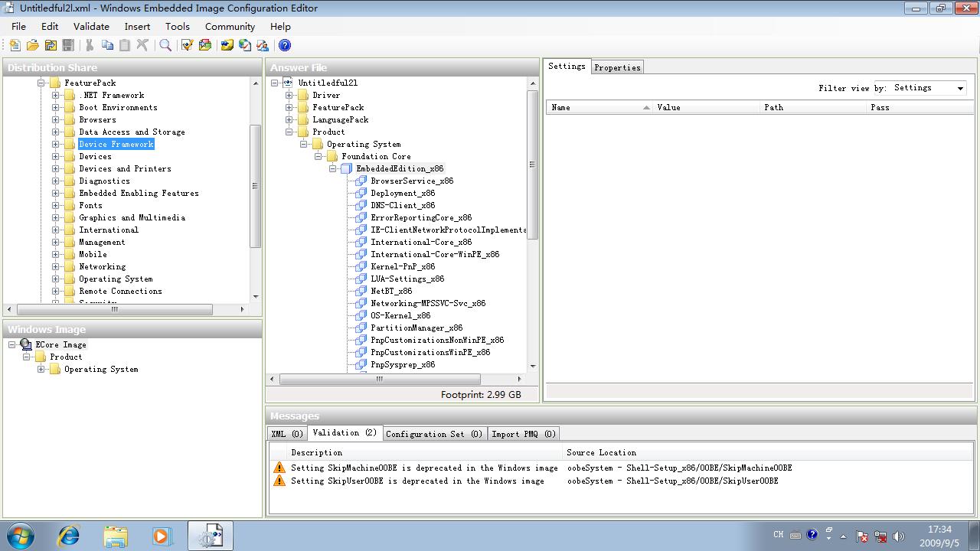Open the File menu
The image size is (980, 551).
point(19,26)
